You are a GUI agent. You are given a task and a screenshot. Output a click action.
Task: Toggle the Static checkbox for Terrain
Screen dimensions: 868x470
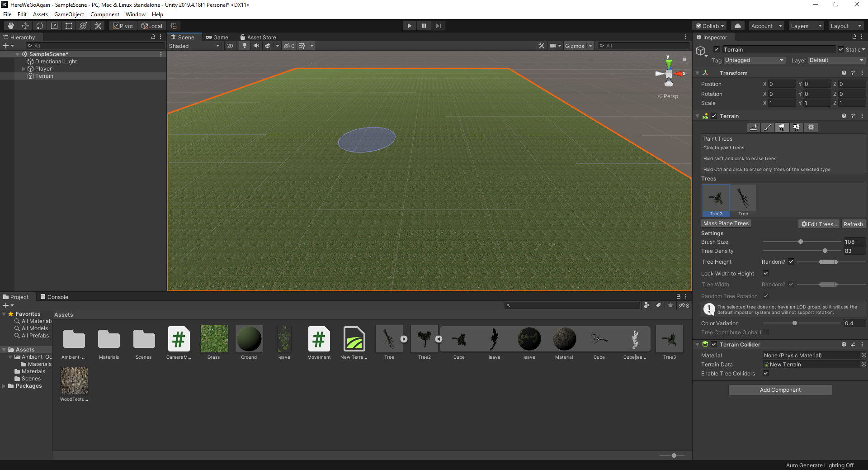point(841,49)
